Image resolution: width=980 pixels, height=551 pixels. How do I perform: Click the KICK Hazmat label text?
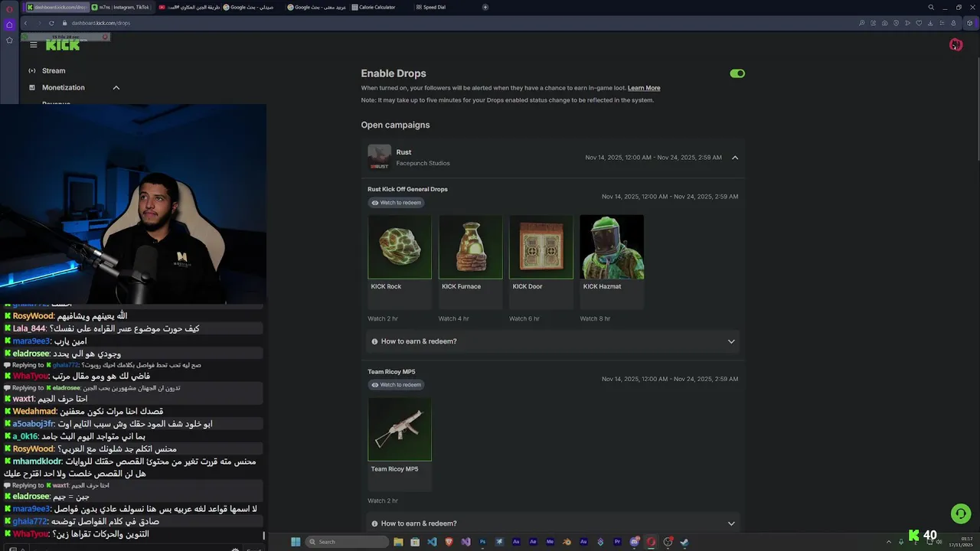(x=602, y=286)
